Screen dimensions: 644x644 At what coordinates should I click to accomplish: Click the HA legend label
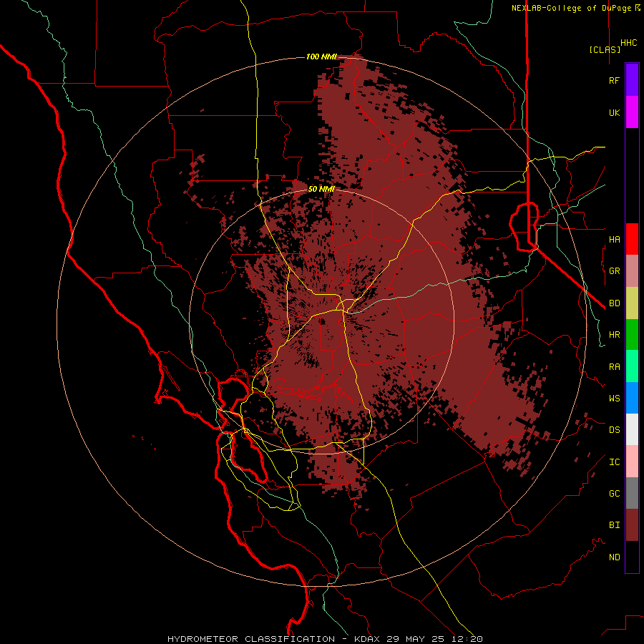pos(615,239)
